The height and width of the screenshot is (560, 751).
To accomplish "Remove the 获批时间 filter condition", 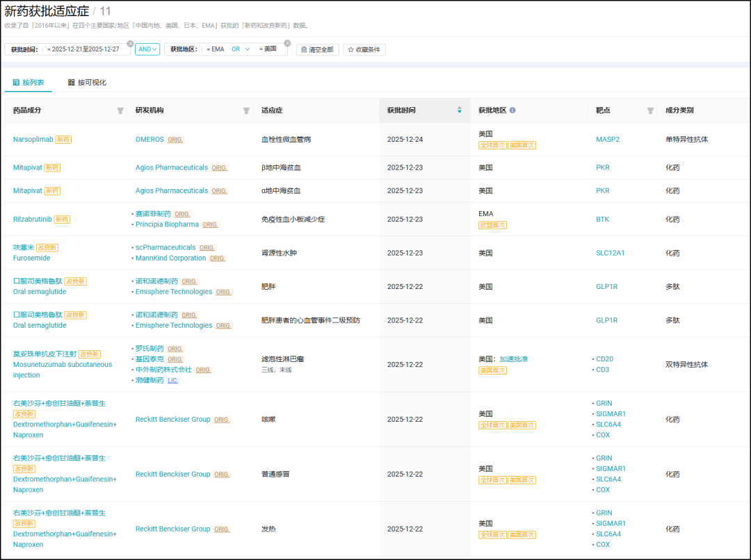I will point(130,44).
